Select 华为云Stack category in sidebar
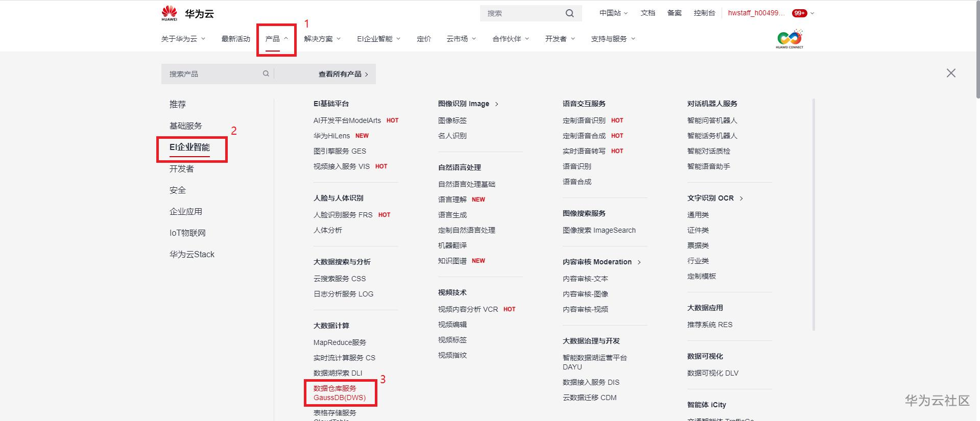The height and width of the screenshot is (421, 980). [x=192, y=254]
